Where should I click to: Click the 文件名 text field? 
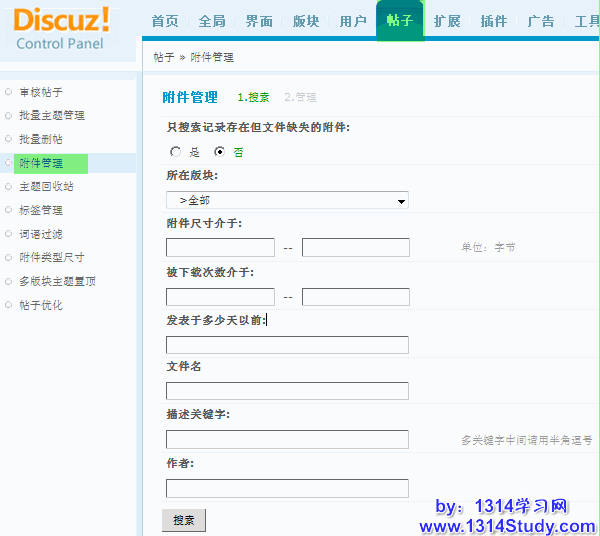pos(287,391)
